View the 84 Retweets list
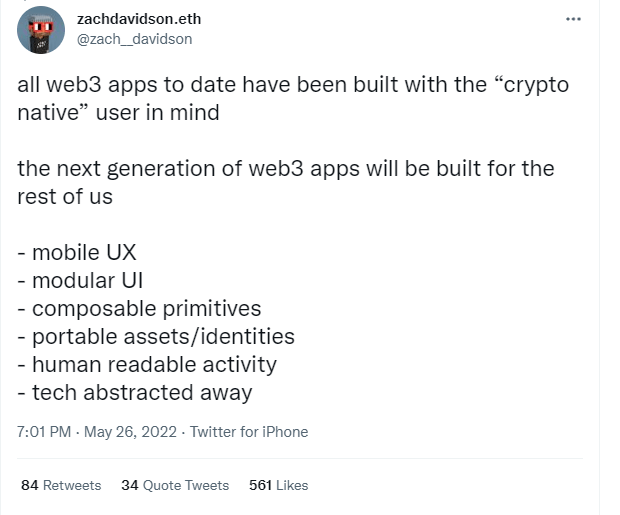The height and width of the screenshot is (515, 620). coord(61,485)
